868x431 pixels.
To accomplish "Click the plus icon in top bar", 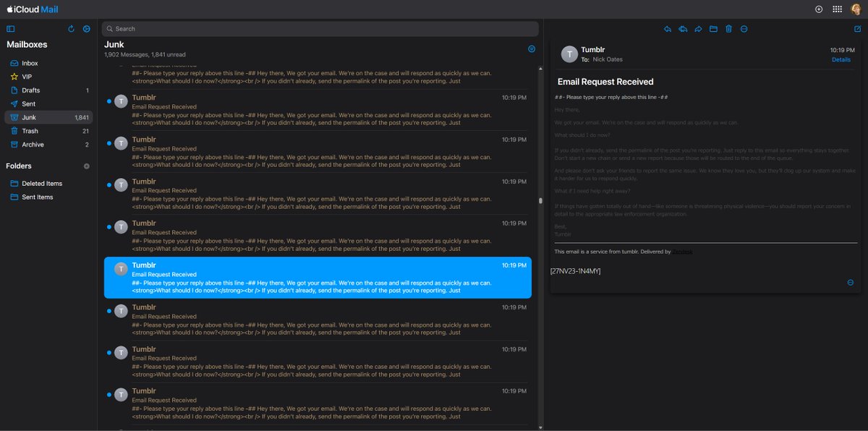I will [819, 9].
